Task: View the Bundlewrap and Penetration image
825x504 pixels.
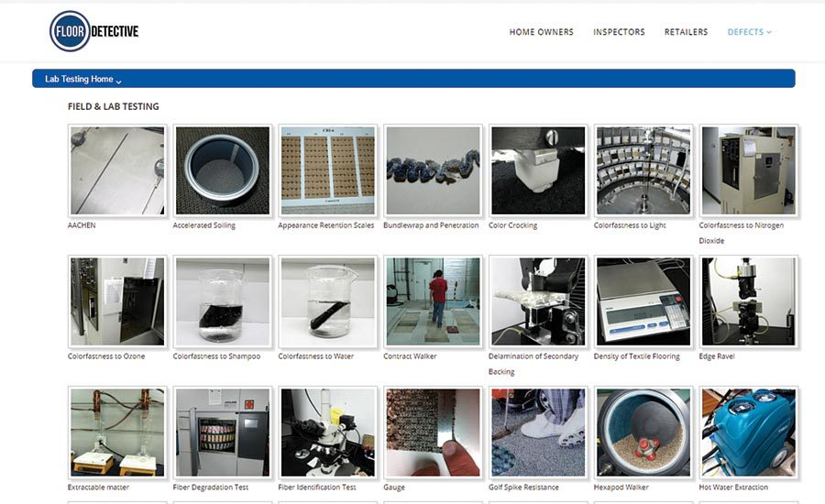Action: pos(433,170)
